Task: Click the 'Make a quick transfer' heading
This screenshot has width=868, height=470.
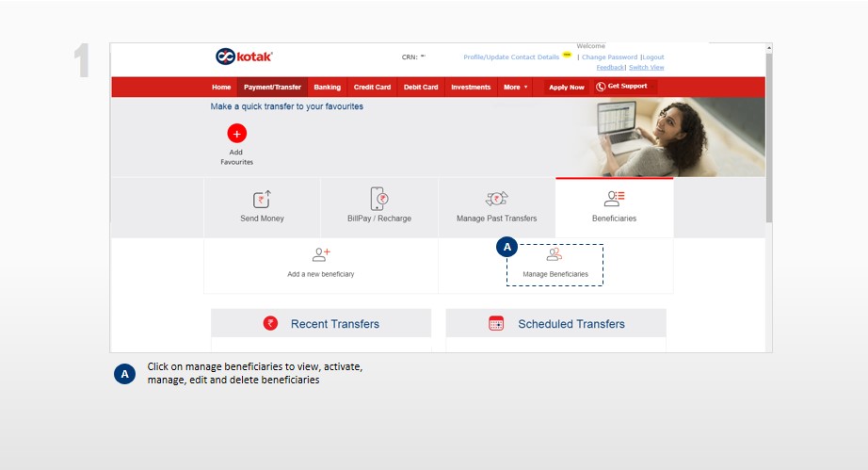Action: tap(287, 106)
